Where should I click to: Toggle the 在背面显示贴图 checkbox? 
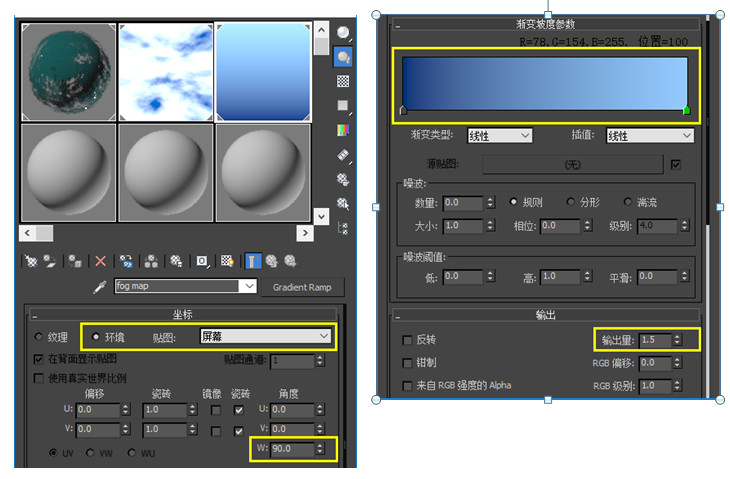point(39,359)
